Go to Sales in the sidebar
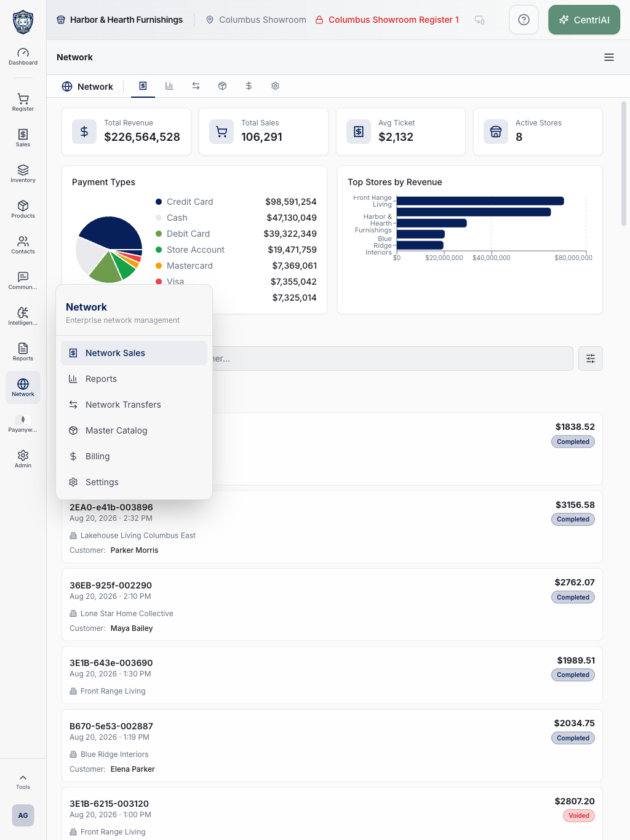Viewport: 630px width, 840px height. pos(23,138)
